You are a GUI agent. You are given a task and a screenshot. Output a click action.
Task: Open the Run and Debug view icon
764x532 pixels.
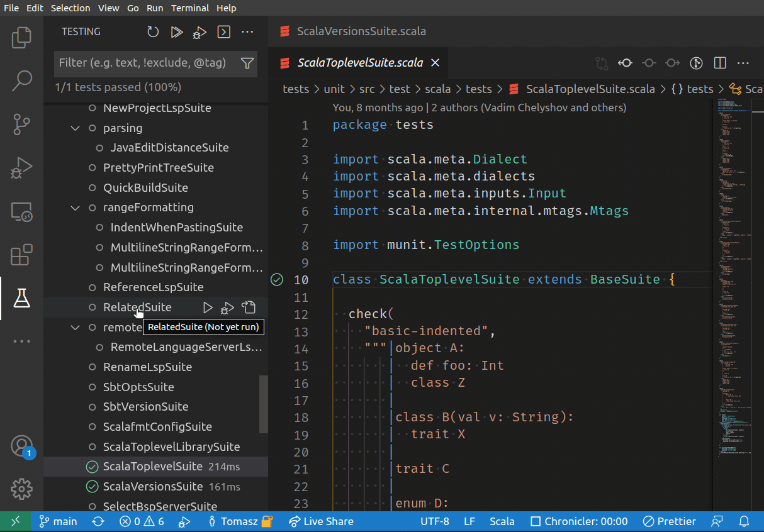(x=21, y=169)
